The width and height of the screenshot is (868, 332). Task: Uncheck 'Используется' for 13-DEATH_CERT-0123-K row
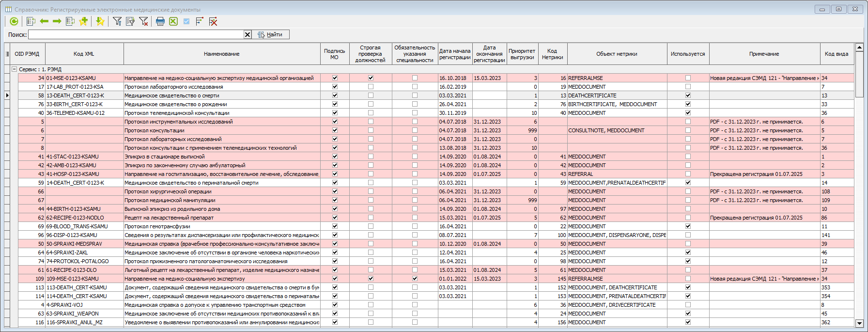[688, 95]
